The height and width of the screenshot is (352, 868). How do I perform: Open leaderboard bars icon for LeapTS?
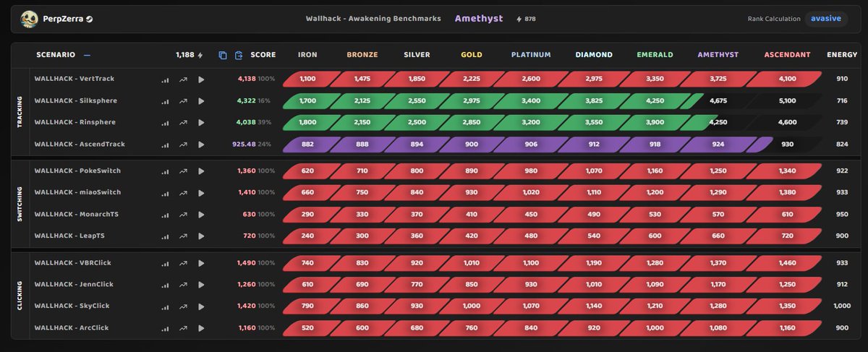[165, 236]
